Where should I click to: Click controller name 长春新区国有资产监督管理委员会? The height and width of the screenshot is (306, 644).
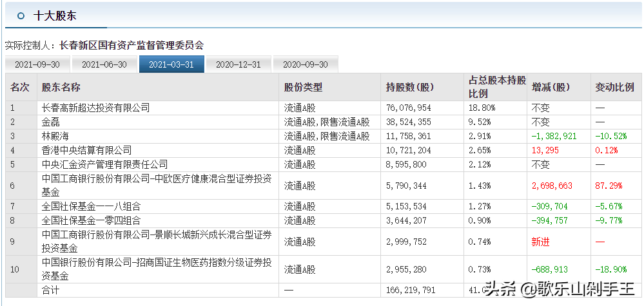point(132,45)
